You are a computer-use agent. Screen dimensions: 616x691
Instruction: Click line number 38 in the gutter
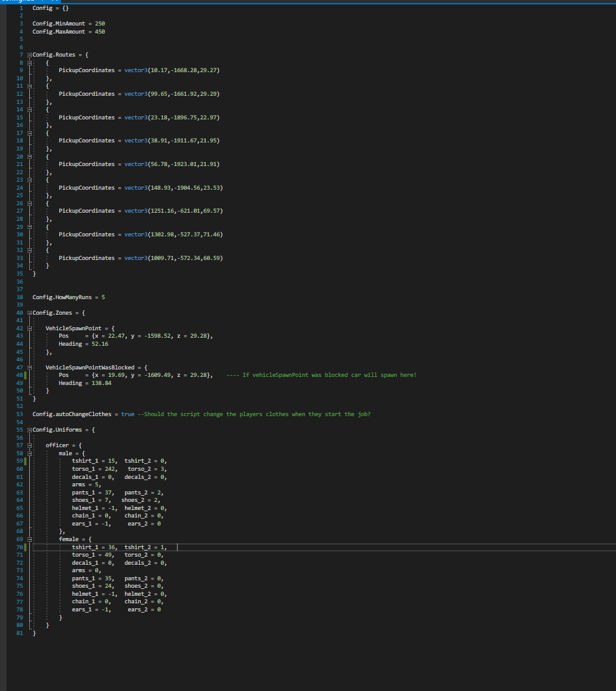20,297
